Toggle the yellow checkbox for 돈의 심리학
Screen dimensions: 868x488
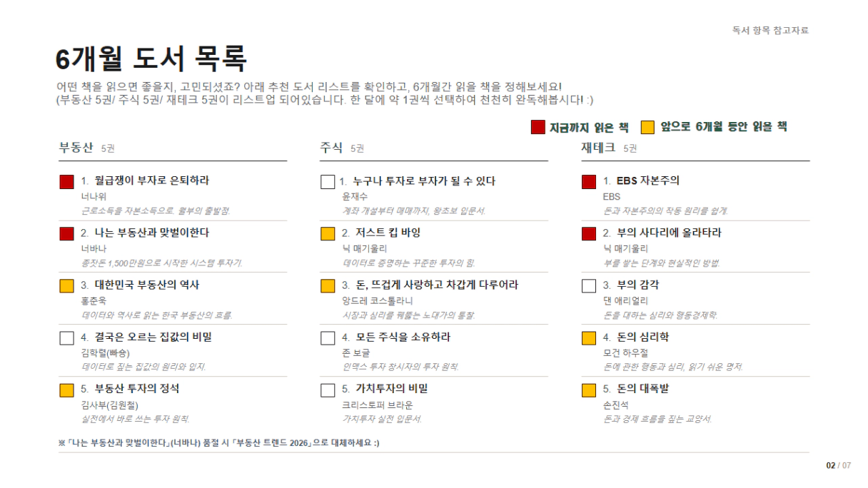(589, 337)
